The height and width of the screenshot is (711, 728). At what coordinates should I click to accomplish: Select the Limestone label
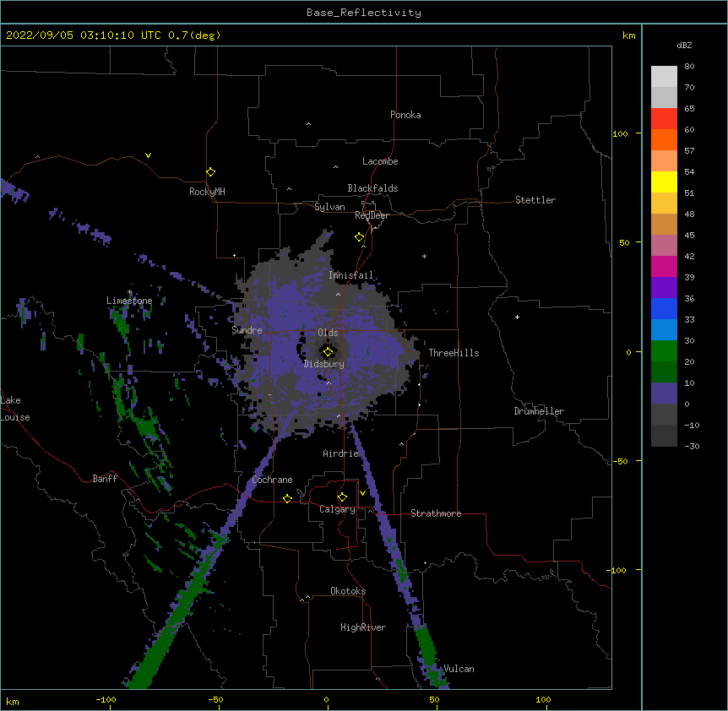129,301
